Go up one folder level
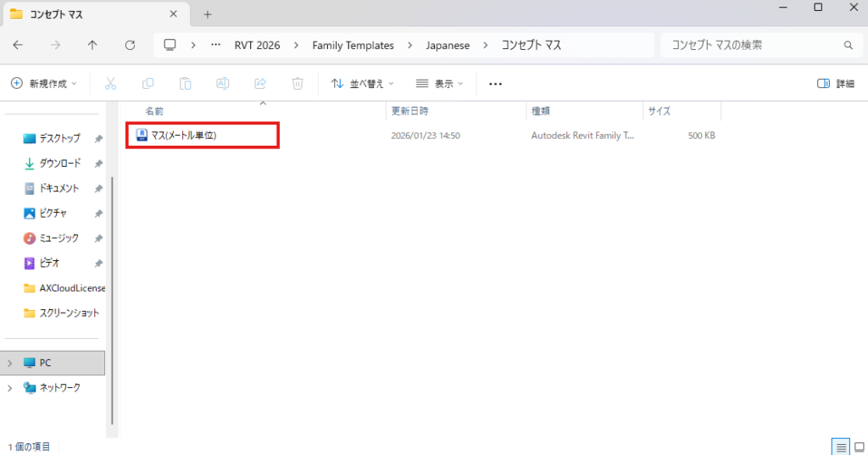 pyautogui.click(x=92, y=45)
